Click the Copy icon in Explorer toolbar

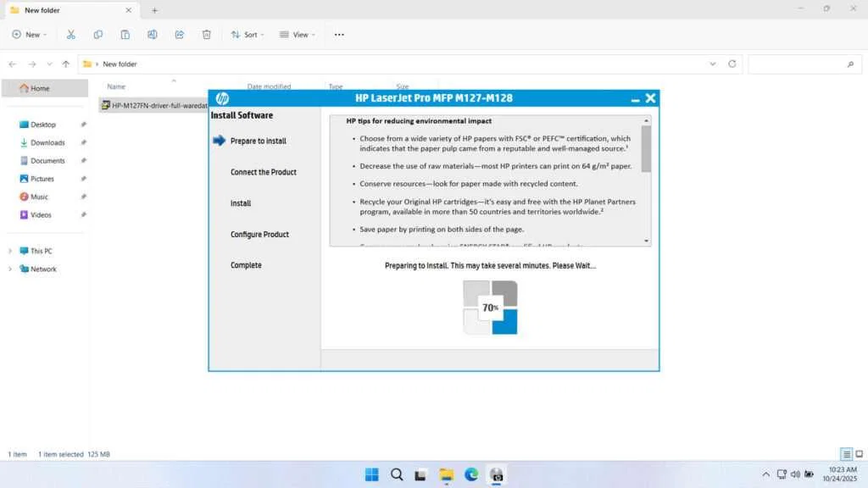[x=98, y=34]
